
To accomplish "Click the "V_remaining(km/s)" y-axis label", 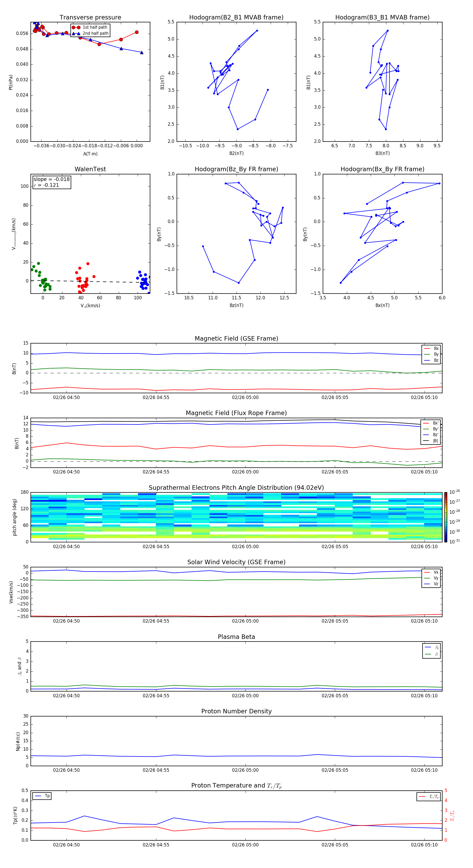I will (x=14, y=234).
